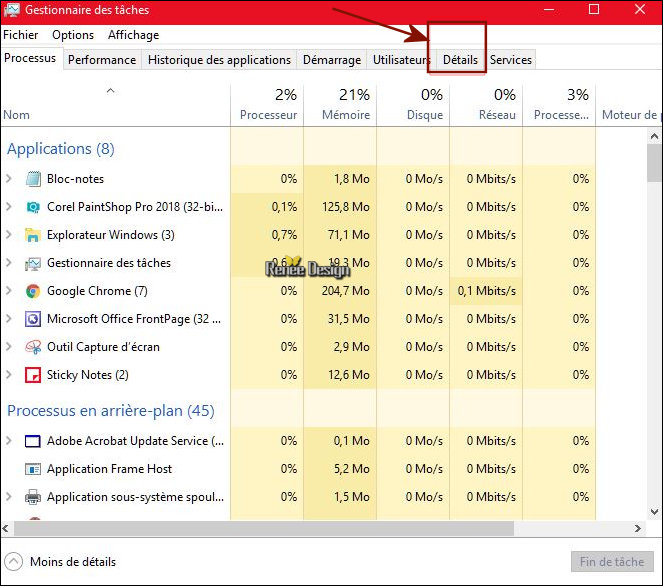This screenshot has width=663, height=586.
Task: Select the Processus tab
Action: click(30, 58)
